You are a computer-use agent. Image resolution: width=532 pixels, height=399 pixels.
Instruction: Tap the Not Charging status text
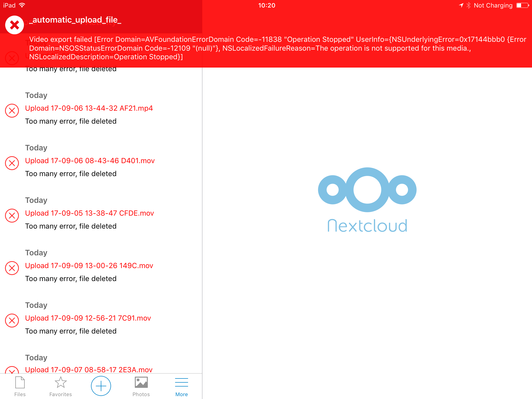493,5
